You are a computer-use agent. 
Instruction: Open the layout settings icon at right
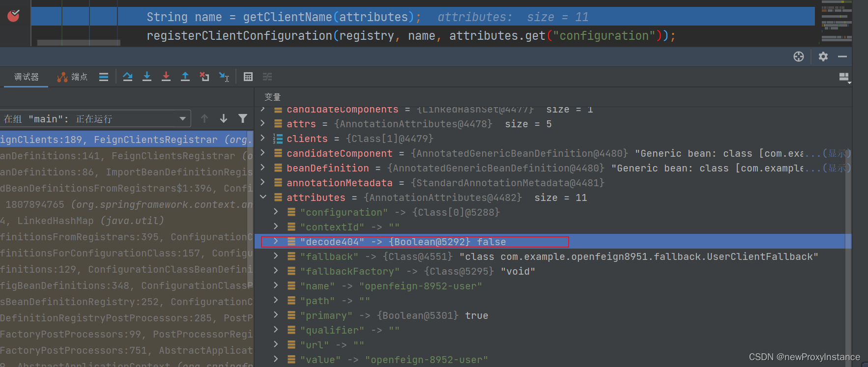point(844,77)
